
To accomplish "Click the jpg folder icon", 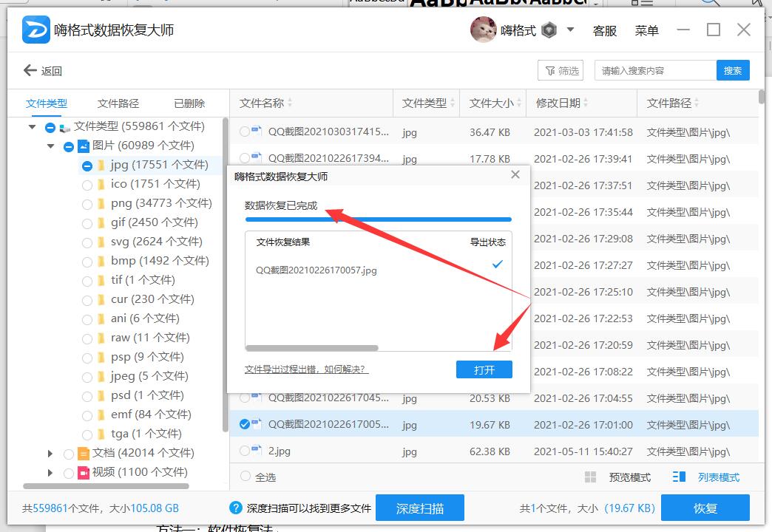I will pyautogui.click(x=101, y=166).
